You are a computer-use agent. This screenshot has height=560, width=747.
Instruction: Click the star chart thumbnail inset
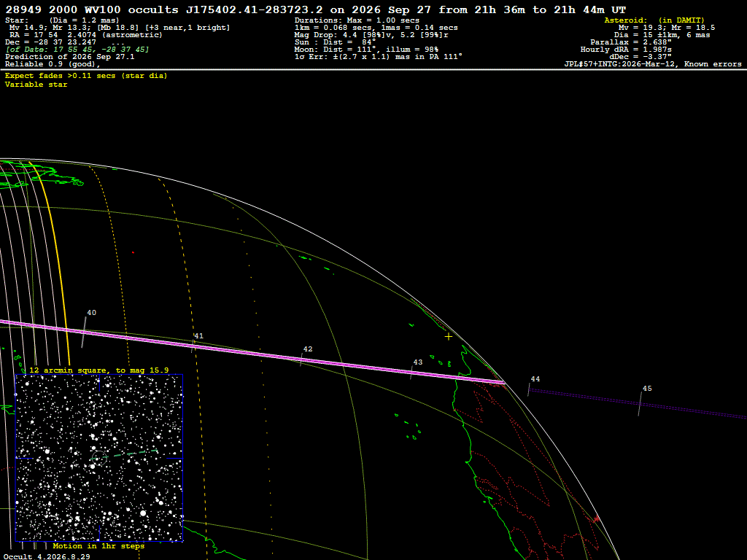pyautogui.click(x=99, y=458)
